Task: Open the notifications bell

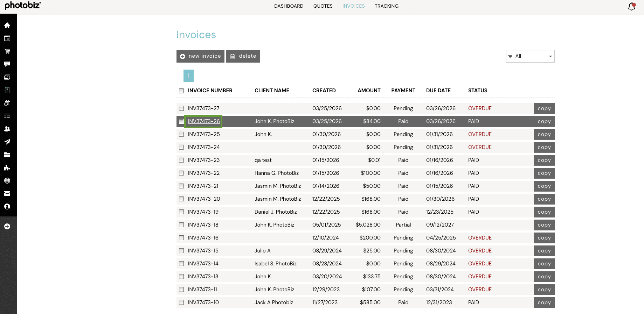Action: point(632,6)
